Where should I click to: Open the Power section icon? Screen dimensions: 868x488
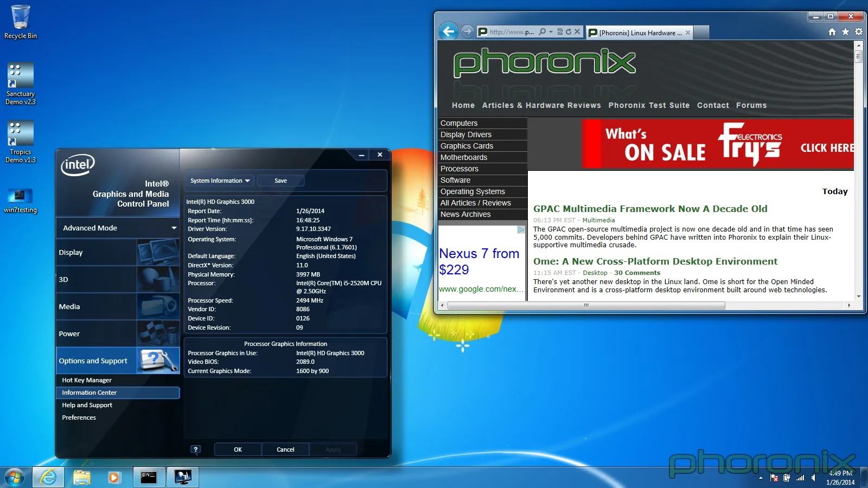(x=158, y=333)
